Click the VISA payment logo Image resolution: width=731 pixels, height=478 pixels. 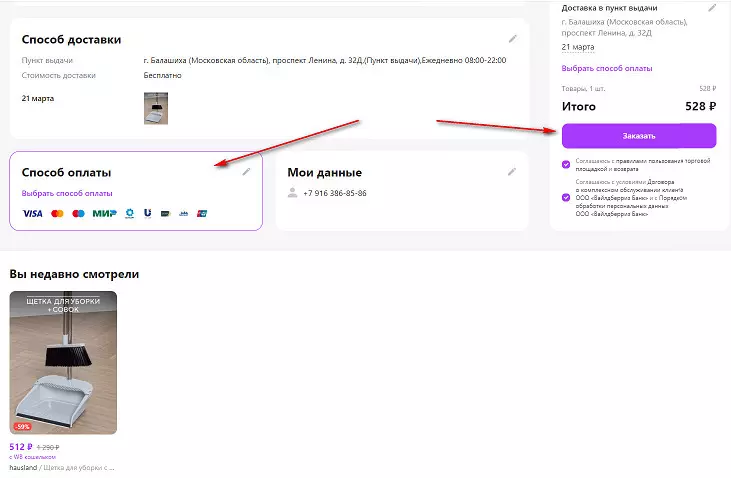pyautogui.click(x=32, y=214)
